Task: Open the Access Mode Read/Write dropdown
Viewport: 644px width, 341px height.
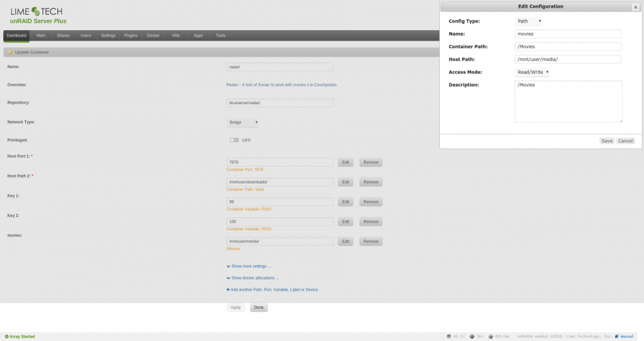Action: coord(532,72)
